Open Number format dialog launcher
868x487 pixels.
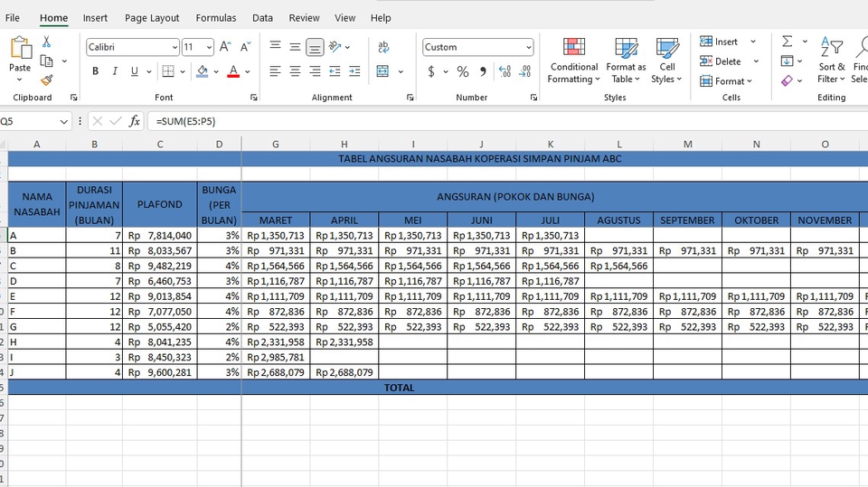(533, 98)
